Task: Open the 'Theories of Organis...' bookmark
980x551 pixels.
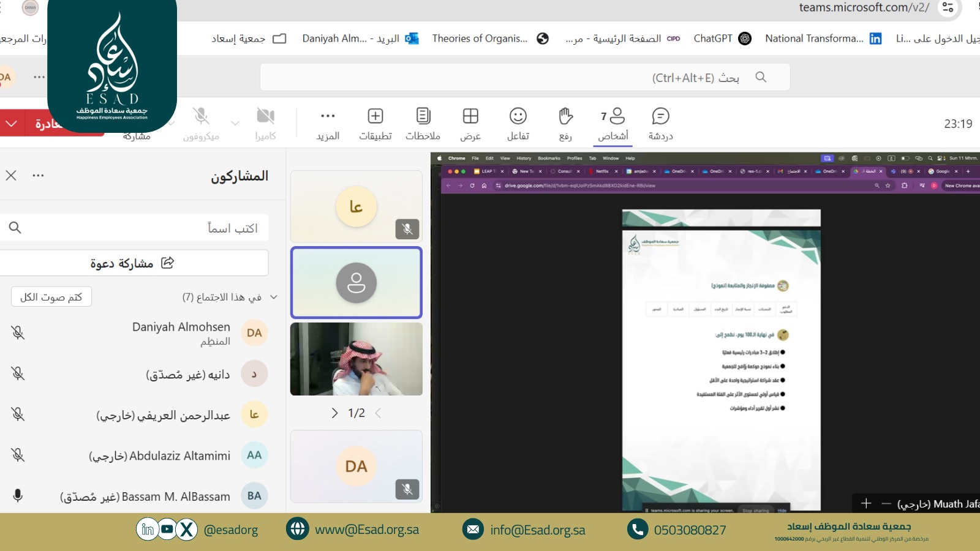Action: pyautogui.click(x=489, y=39)
